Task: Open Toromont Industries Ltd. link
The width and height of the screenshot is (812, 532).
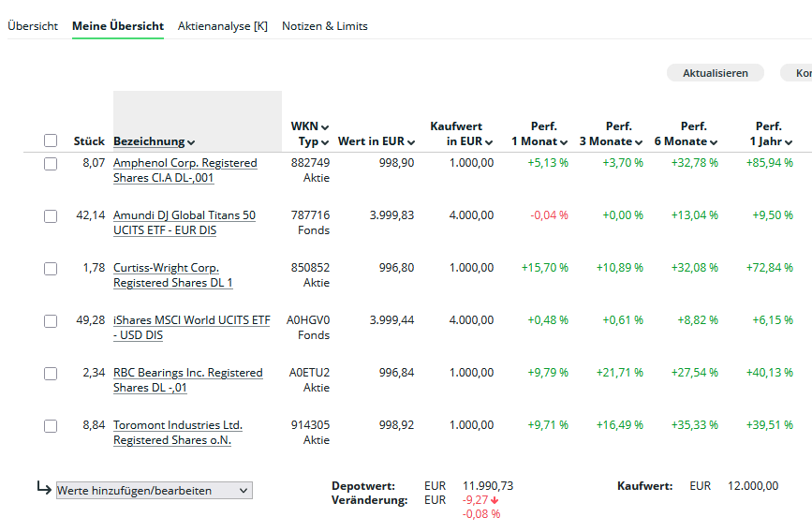Action: 178,432
